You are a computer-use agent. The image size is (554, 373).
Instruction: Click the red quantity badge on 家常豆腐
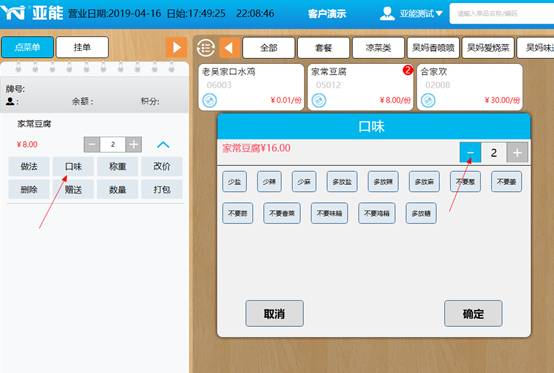(x=408, y=70)
